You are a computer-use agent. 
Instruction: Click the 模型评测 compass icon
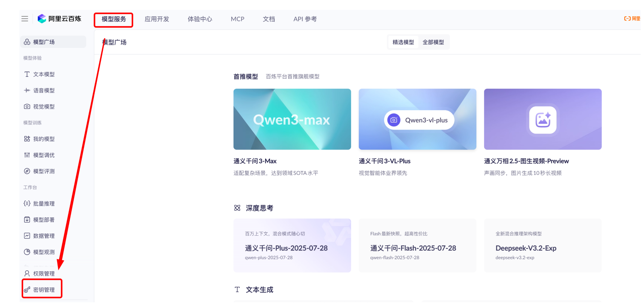27,171
